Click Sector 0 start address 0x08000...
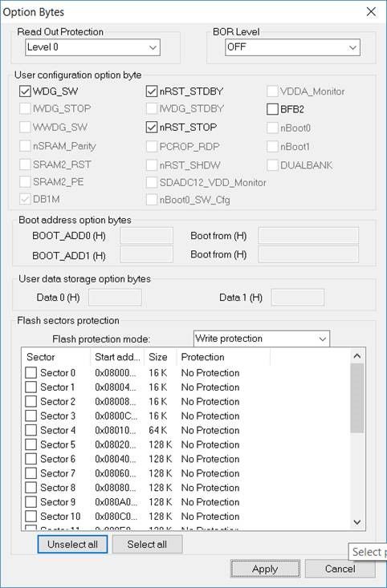This screenshot has height=588, width=387. pos(116,373)
